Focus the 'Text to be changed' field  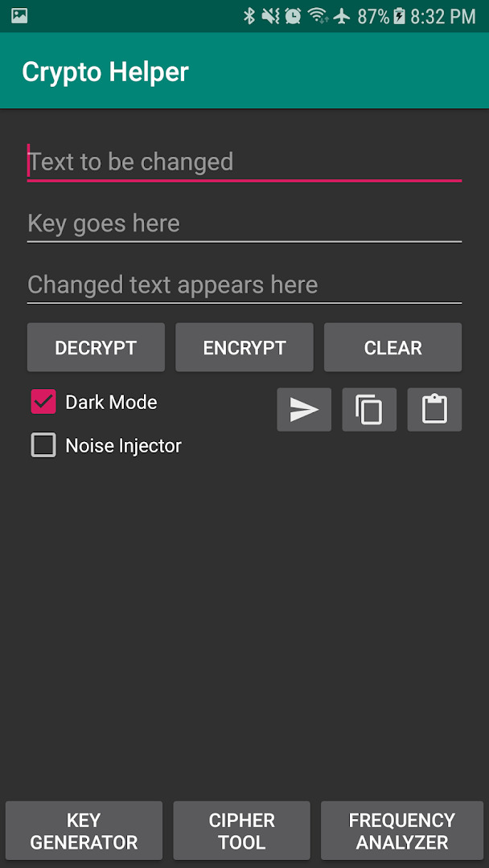point(244,162)
